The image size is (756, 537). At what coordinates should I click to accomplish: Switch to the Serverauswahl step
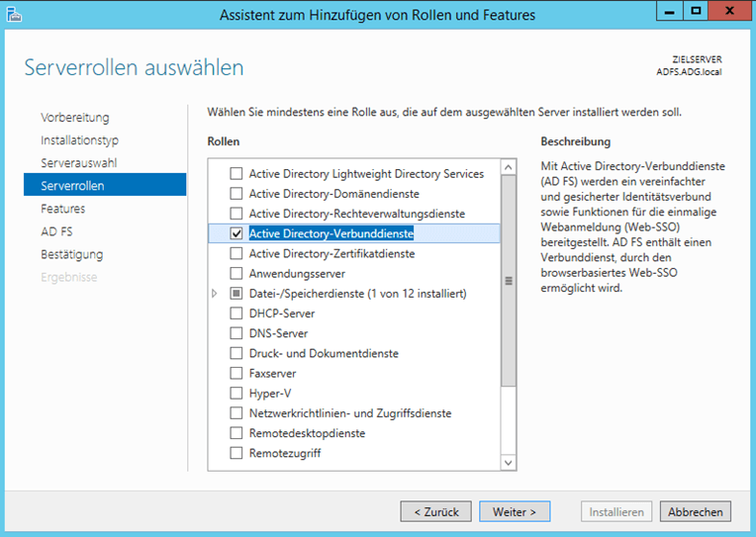pos(78,163)
